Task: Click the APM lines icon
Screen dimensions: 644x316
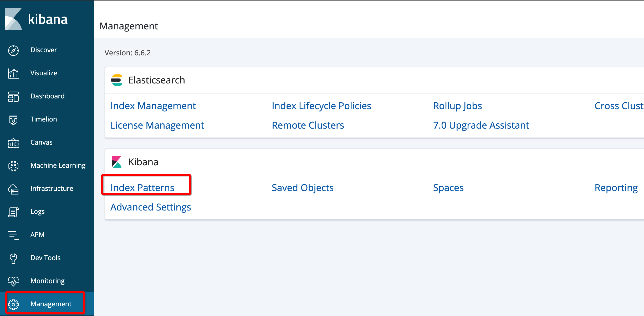Action: pyautogui.click(x=13, y=235)
